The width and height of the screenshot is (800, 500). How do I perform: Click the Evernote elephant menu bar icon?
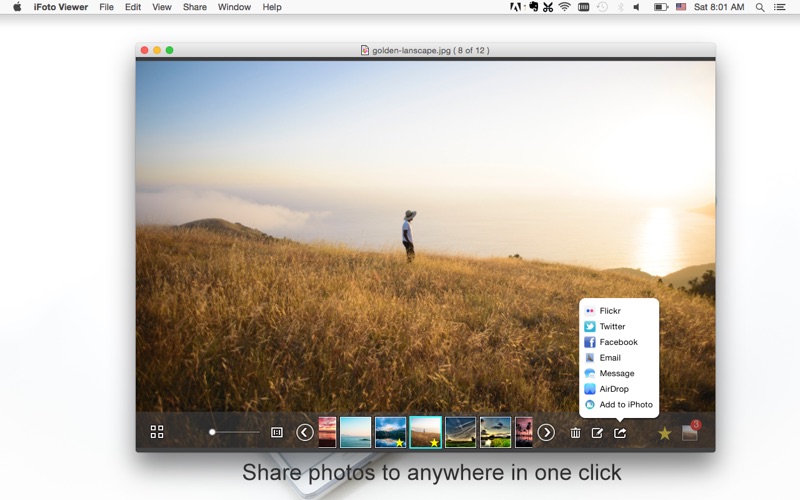pos(533,7)
